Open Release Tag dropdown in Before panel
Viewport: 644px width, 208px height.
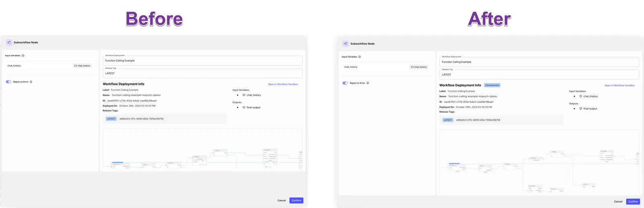click(202, 73)
